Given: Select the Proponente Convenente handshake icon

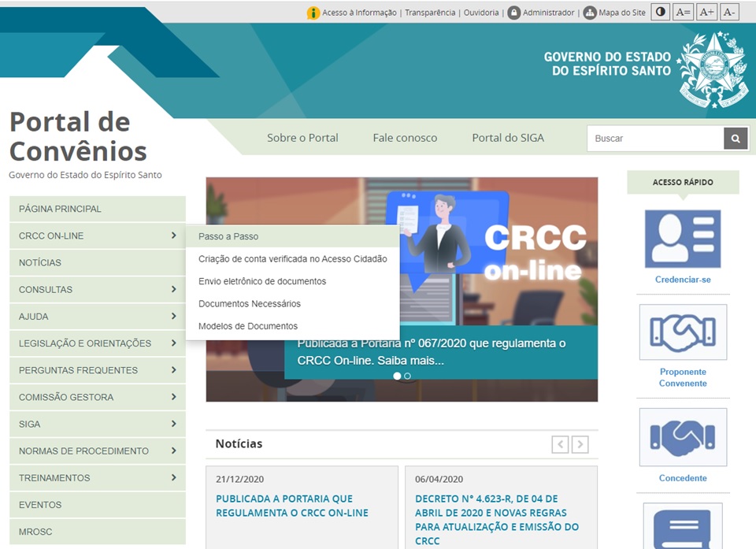Looking at the screenshot, I should 682,332.
